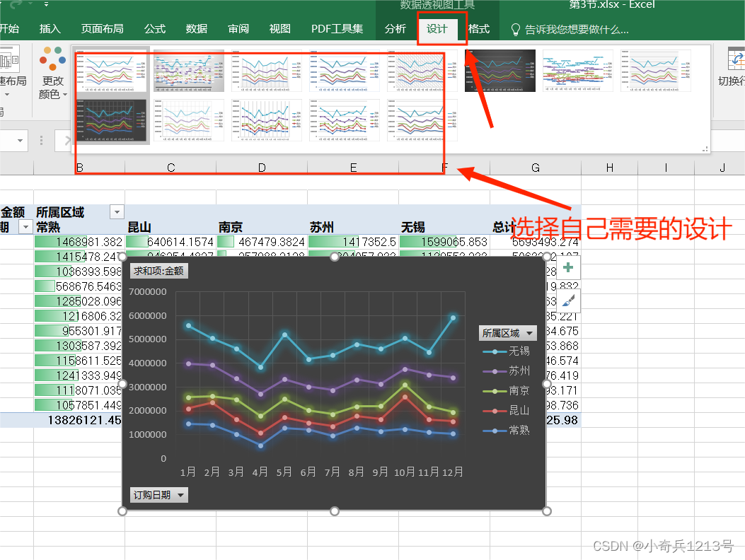
Task: Select column E header
Action: point(353,168)
